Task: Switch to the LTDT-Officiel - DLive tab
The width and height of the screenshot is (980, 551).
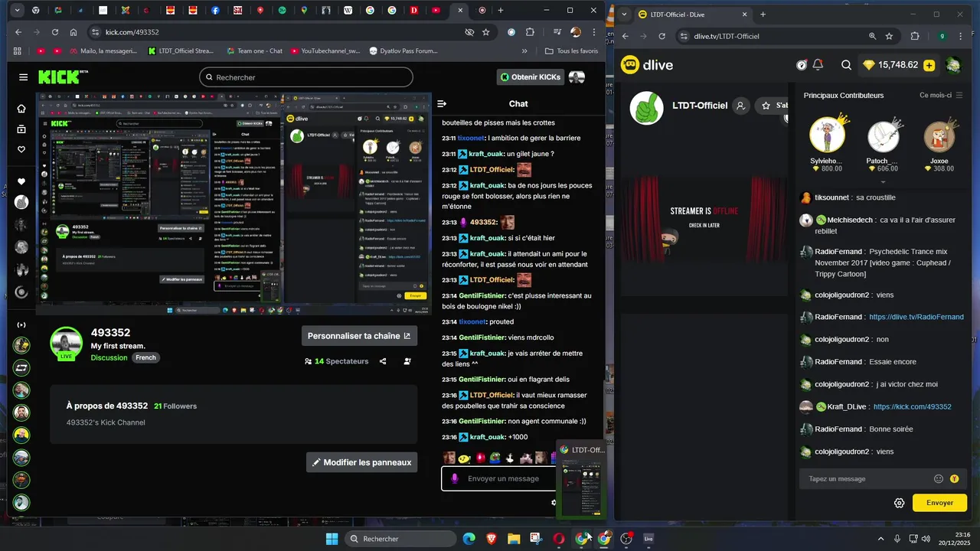Action: tap(693, 15)
